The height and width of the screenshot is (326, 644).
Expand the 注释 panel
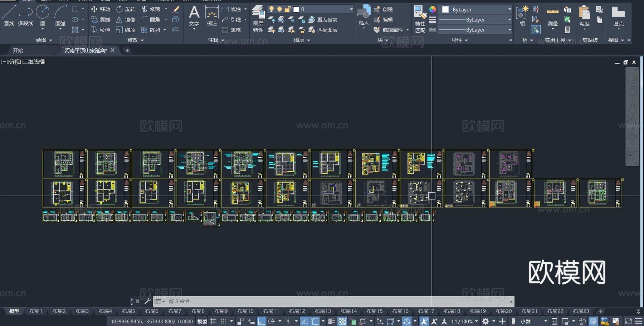(216, 40)
